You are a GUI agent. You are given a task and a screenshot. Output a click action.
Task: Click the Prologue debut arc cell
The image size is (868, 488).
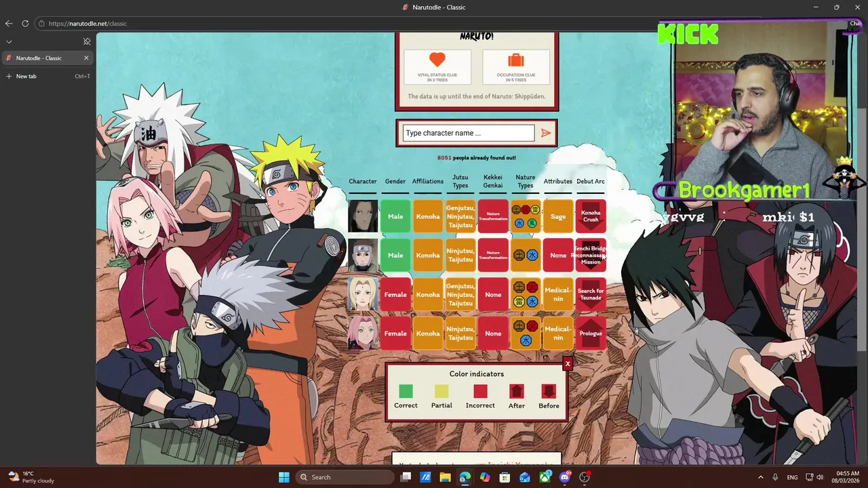[591, 333]
